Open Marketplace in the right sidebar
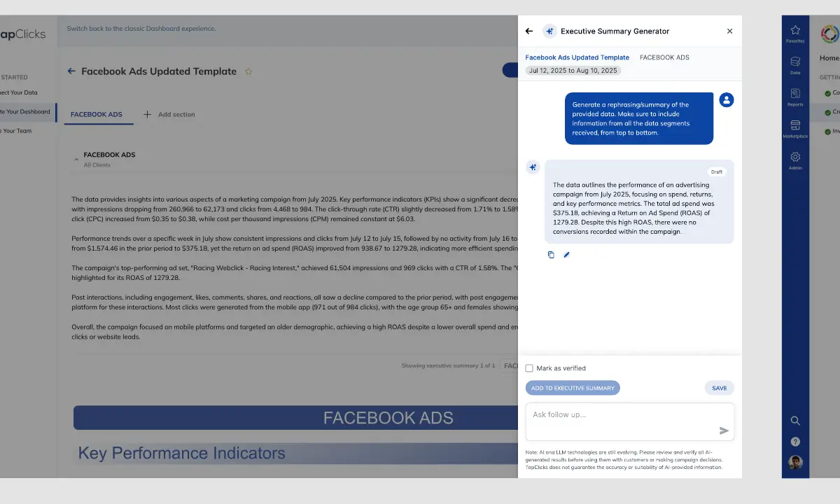The width and height of the screenshot is (840, 504). [x=795, y=129]
